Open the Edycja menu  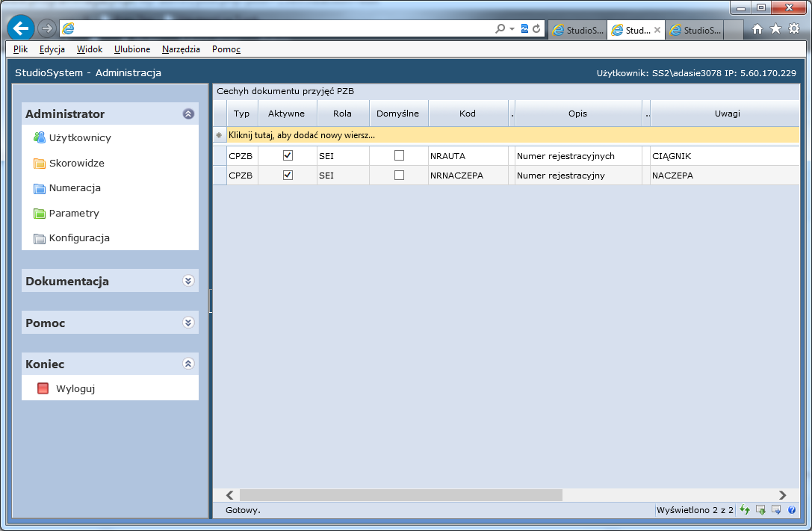click(52, 49)
